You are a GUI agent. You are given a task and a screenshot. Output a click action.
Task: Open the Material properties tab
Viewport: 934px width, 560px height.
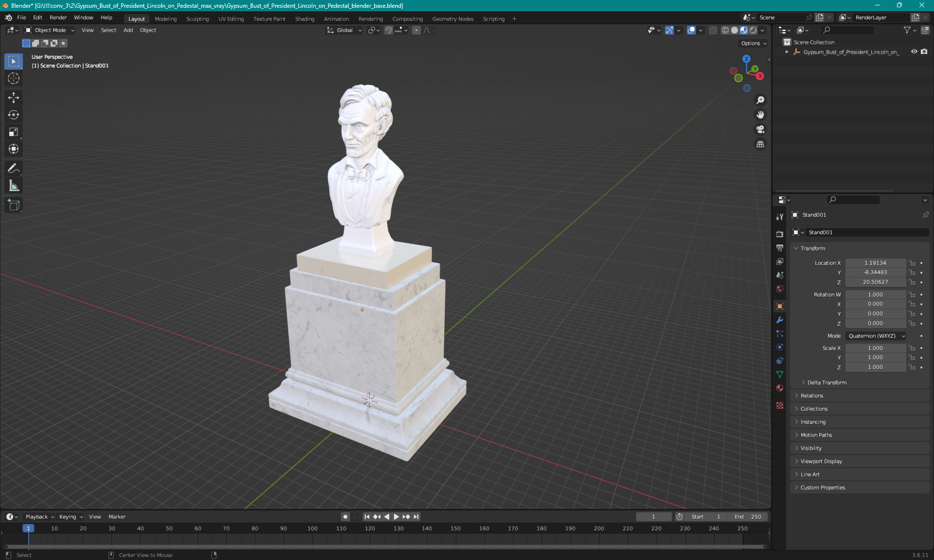coord(780,388)
